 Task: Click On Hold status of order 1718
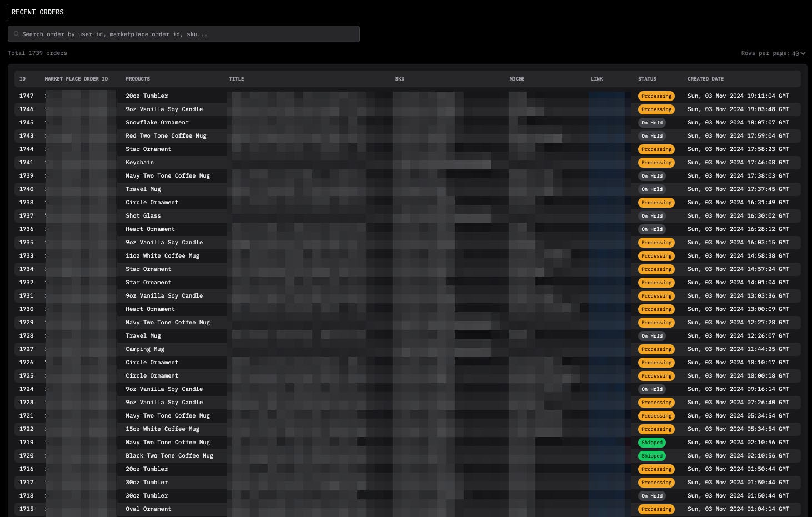click(651, 496)
